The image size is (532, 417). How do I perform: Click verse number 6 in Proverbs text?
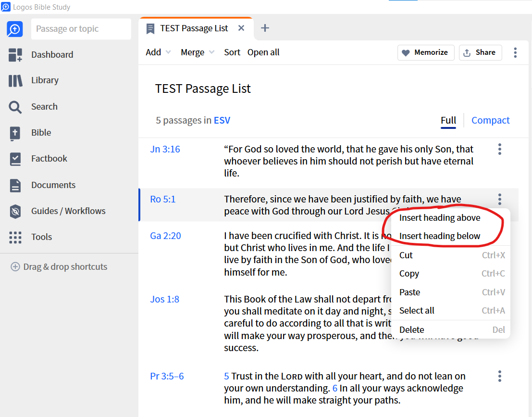tap(335, 388)
